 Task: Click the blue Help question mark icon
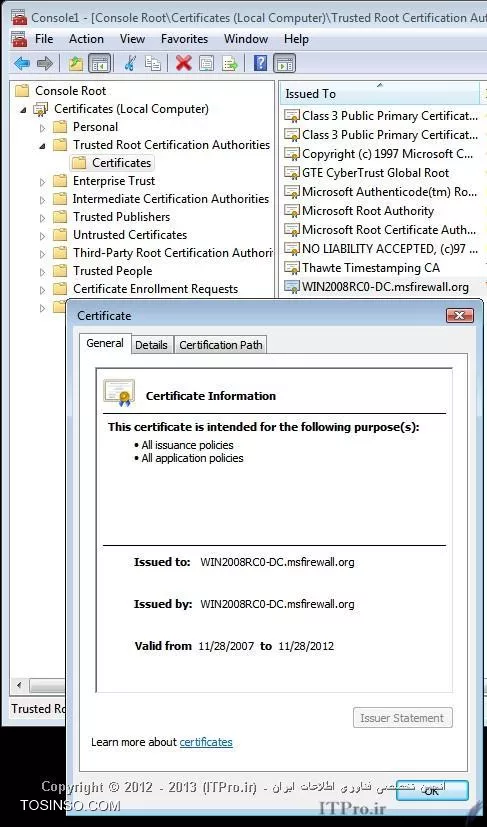pyautogui.click(x=261, y=64)
